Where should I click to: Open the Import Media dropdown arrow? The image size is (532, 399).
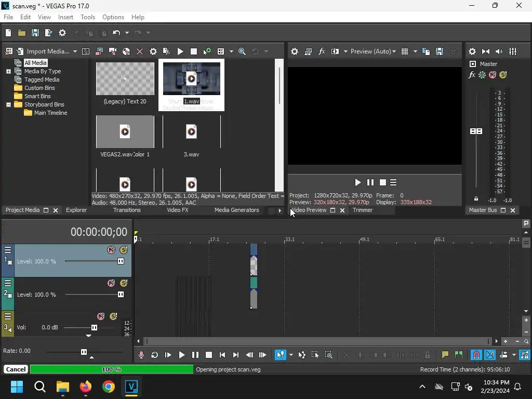tap(75, 51)
